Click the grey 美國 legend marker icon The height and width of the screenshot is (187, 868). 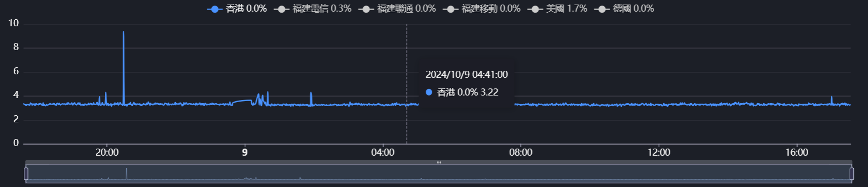535,9
